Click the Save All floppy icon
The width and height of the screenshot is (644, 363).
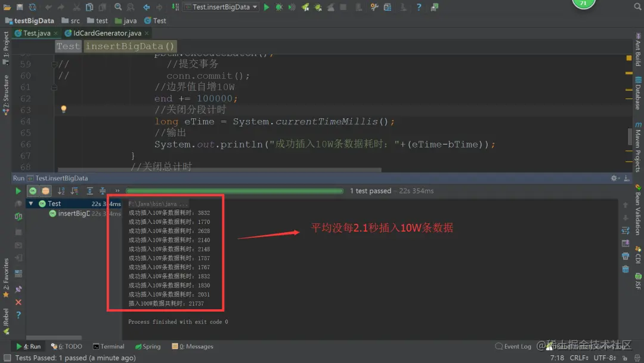19,7
